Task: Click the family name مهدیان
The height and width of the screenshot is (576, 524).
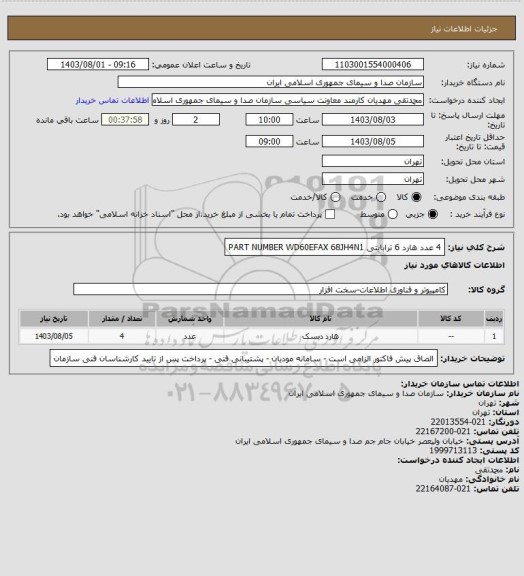Action: pos(451,479)
